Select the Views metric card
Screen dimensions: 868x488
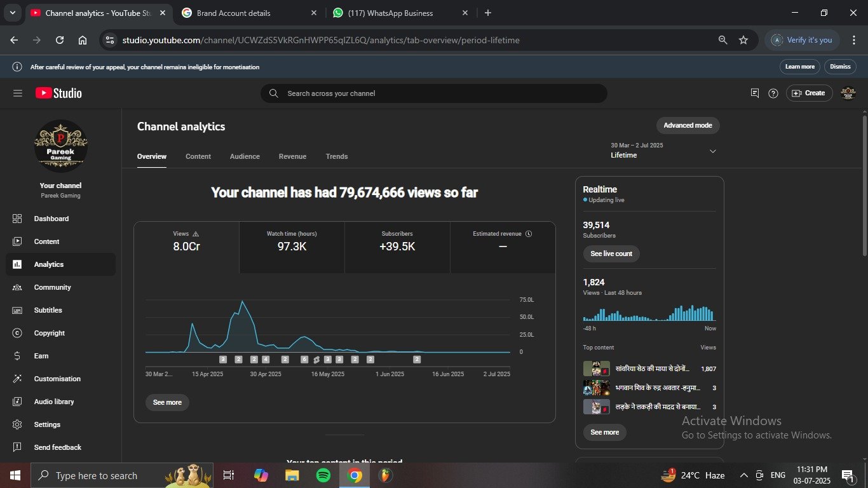(x=187, y=247)
